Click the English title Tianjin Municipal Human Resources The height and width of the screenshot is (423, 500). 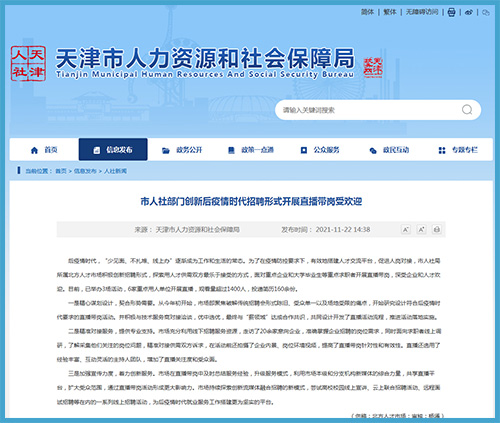point(204,74)
